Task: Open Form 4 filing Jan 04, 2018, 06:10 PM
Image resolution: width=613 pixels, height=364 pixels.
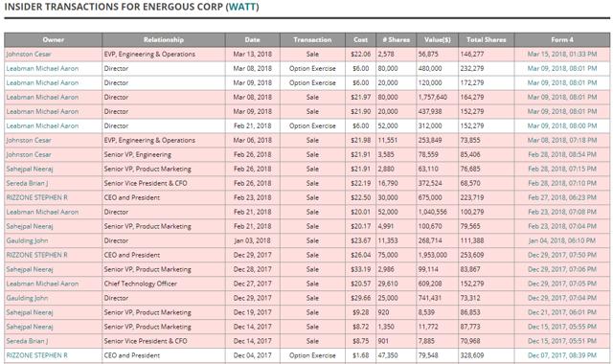Action: (x=562, y=240)
